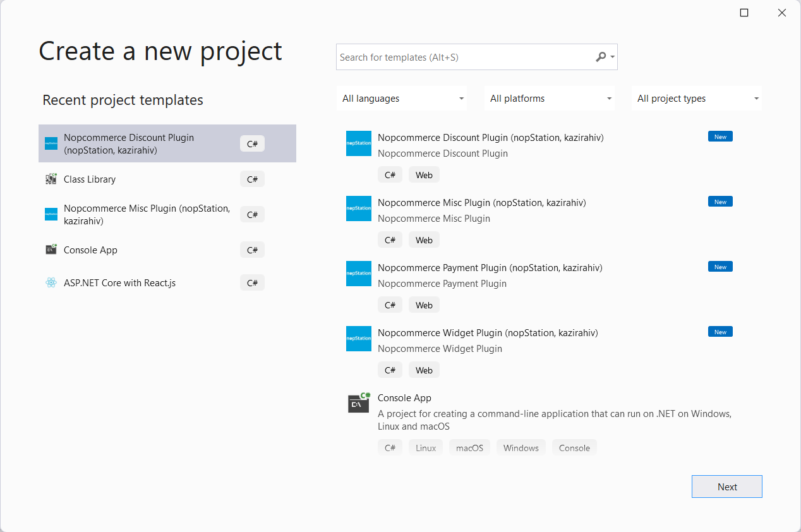Click C# tag under Misc Plugin template
This screenshot has height=532, width=801.
tap(390, 240)
